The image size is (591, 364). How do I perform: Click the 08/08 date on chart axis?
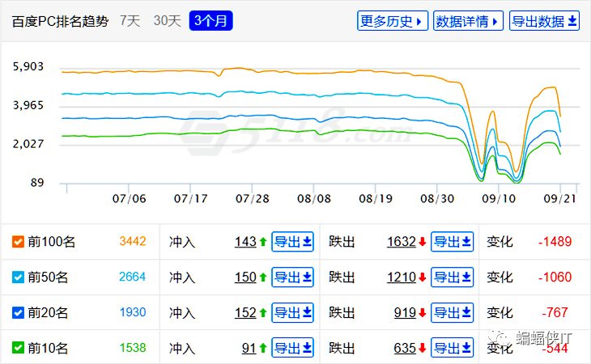coord(314,198)
